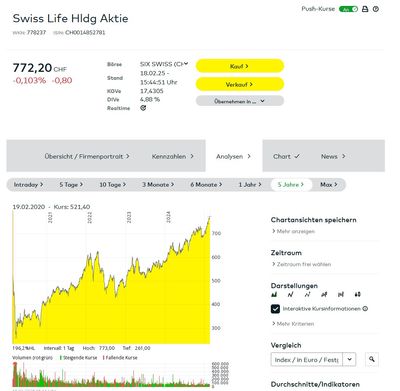Screen dimensions: 400x391
Task: Select the candlestick chart display icon
Action: point(357,294)
